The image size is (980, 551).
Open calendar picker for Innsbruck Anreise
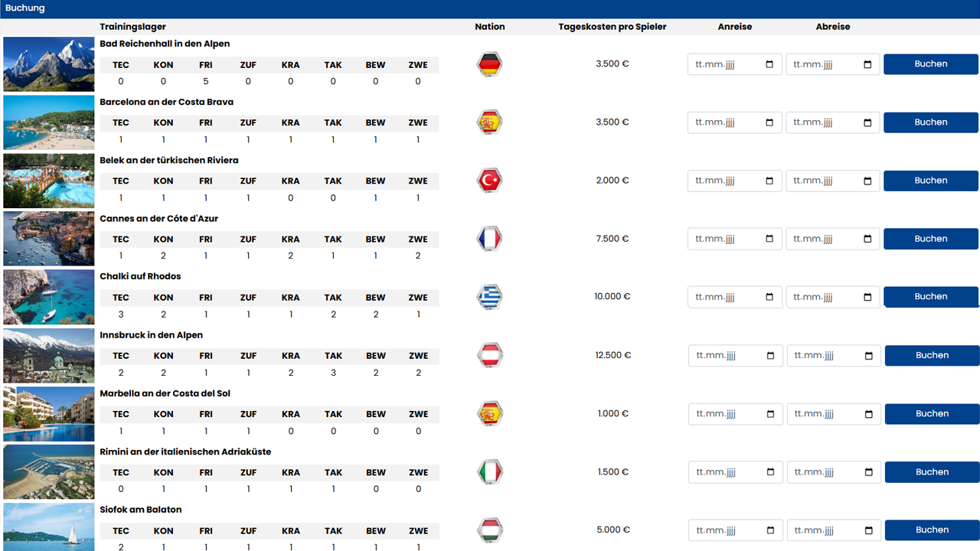770,356
